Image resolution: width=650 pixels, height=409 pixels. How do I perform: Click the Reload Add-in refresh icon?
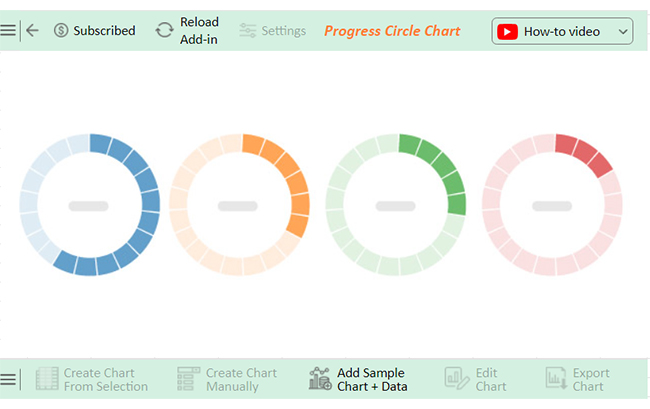(165, 31)
